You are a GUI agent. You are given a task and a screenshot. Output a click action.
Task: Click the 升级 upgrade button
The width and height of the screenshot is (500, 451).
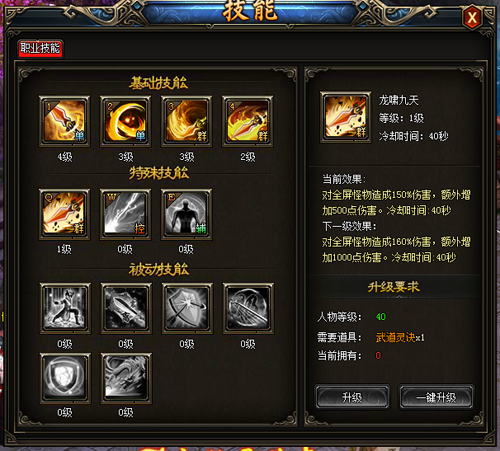[352, 397]
